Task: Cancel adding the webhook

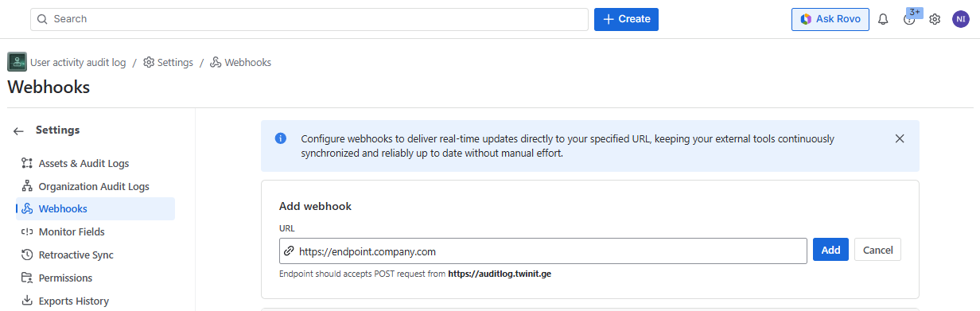Action: click(878, 250)
